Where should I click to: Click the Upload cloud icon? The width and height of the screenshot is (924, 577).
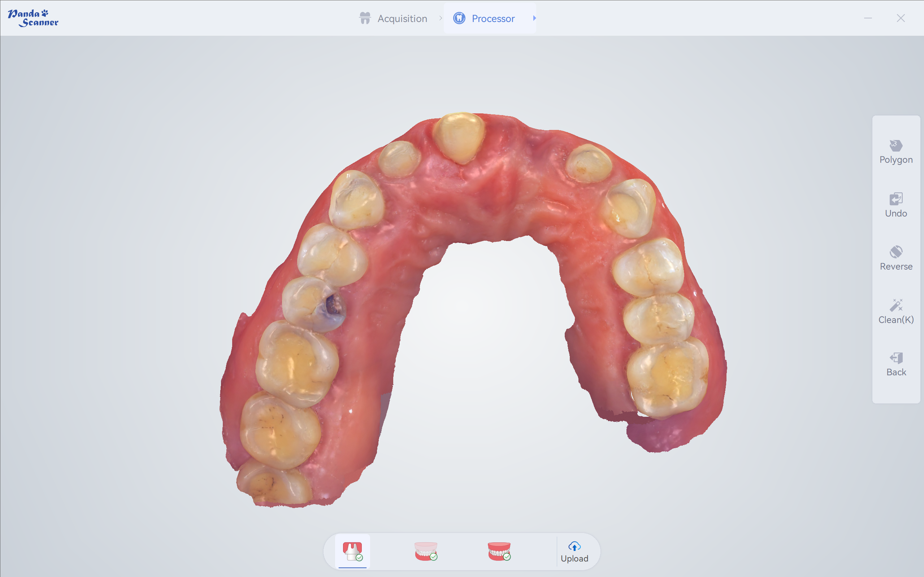(x=574, y=546)
